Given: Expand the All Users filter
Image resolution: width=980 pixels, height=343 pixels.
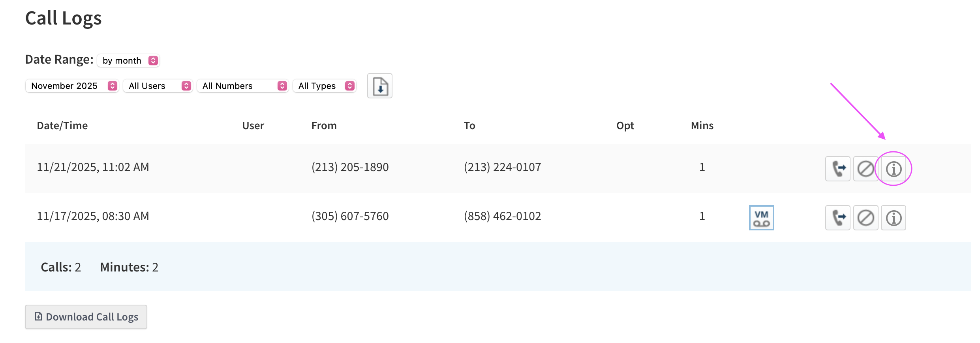Looking at the screenshot, I should click(x=158, y=86).
